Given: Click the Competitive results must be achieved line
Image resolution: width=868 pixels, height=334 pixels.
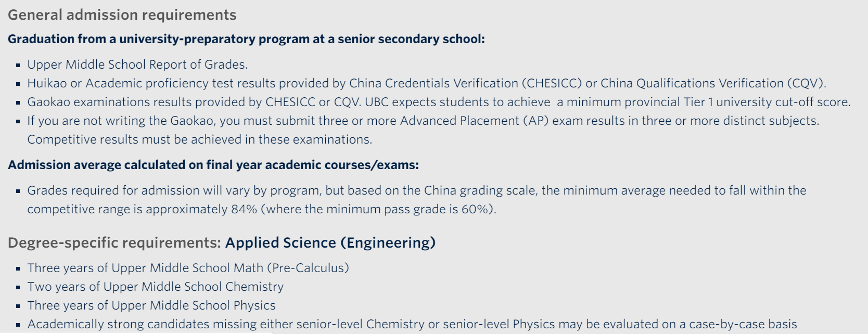Looking at the screenshot, I should point(199,139).
